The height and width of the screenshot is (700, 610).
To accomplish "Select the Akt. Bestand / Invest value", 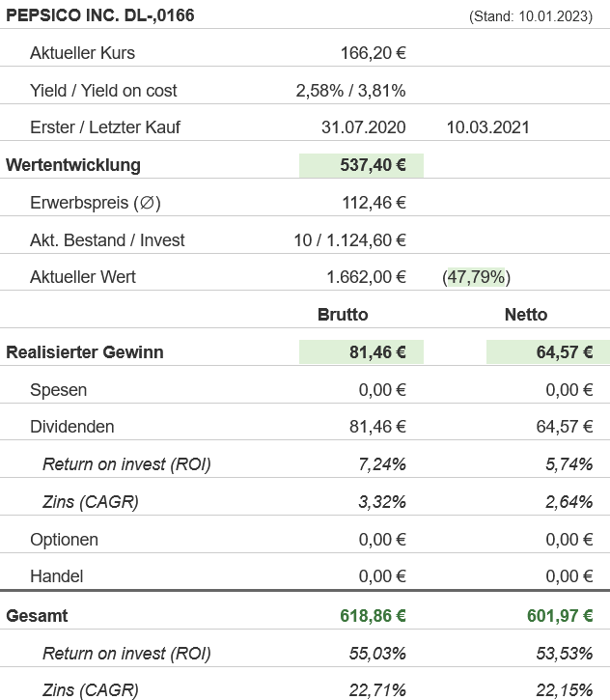I will pyautogui.click(x=349, y=240).
